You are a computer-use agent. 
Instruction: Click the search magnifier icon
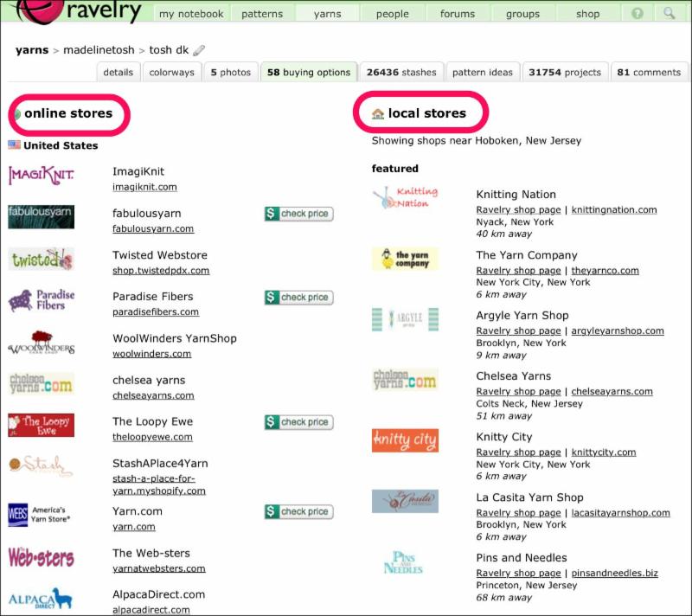(x=669, y=14)
